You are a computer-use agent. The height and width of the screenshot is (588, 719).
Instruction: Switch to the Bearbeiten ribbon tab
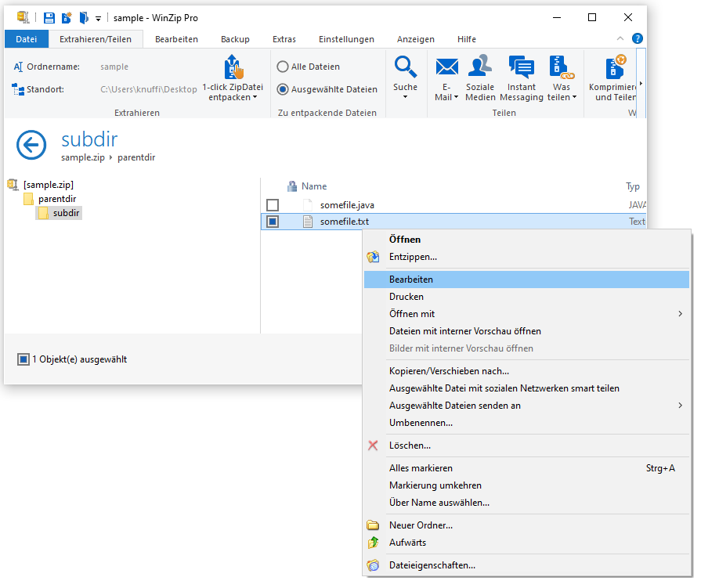(x=176, y=39)
